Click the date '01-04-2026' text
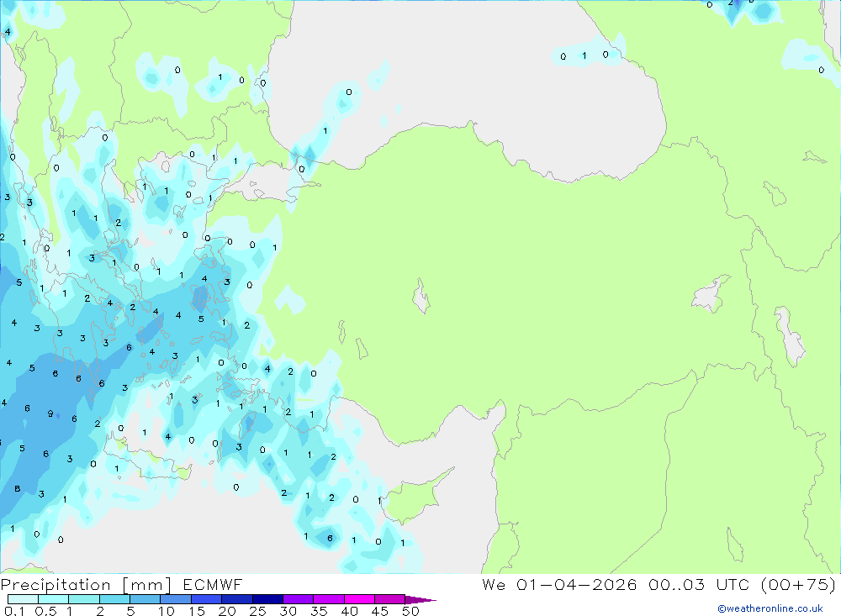Screen dimensions: 841x616 point(577,584)
